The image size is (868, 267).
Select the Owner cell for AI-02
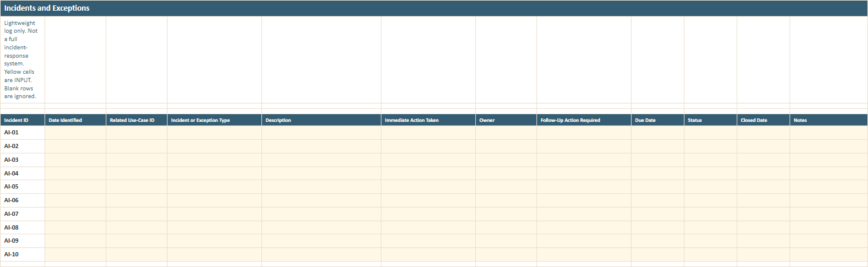pos(506,146)
